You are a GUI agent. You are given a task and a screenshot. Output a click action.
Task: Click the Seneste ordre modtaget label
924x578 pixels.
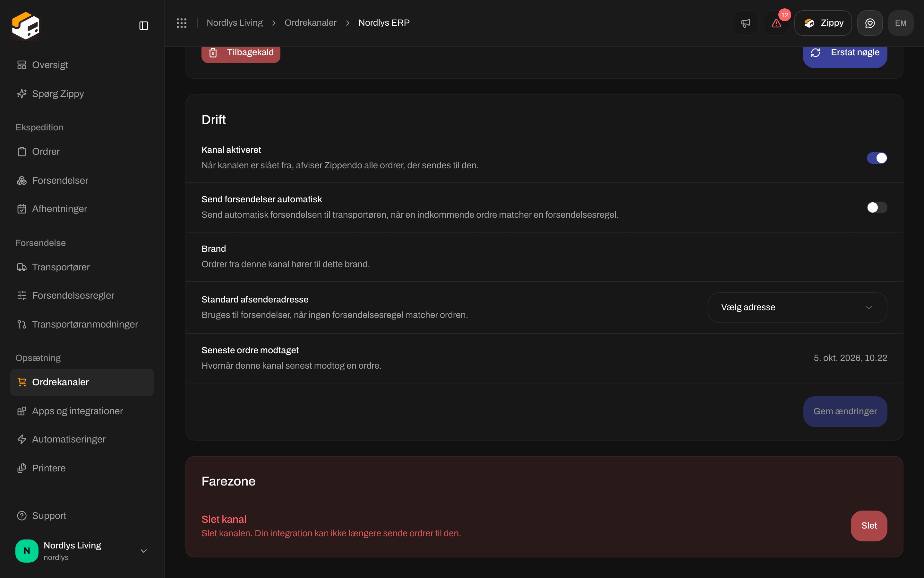click(x=250, y=351)
